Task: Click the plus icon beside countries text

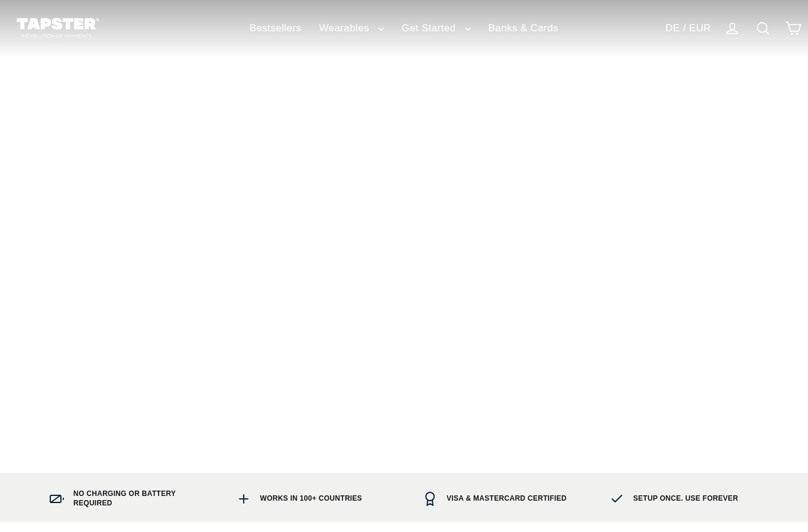Action: [x=244, y=499]
